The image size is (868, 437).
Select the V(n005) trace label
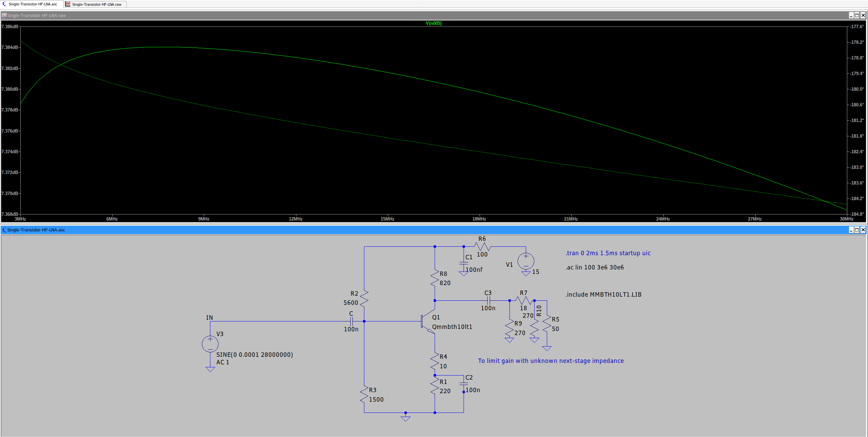[434, 23]
